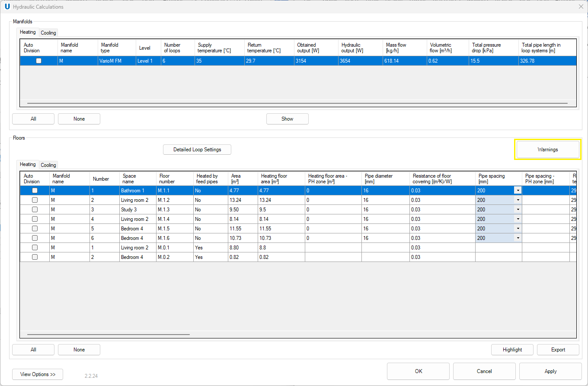The image size is (588, 386).
Task: Click the Hydraulic Calculations app icon in title bar
Action: click(x=7, y=6)
